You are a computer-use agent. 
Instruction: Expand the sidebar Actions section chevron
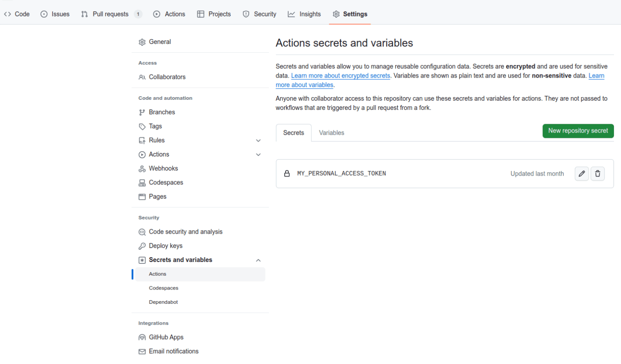[x=258, y=155]
